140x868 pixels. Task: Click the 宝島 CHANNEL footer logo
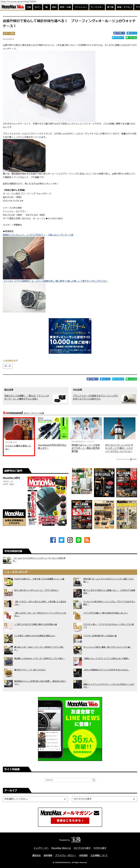point(76,839)
